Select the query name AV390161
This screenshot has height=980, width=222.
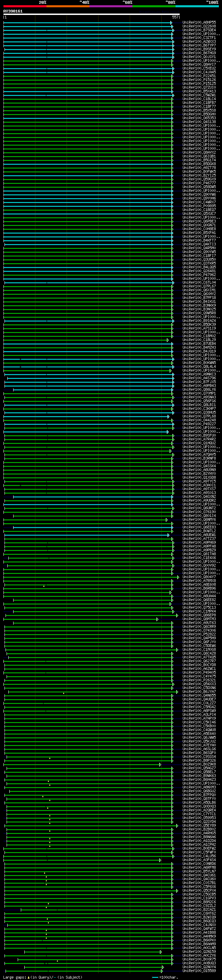13,11
